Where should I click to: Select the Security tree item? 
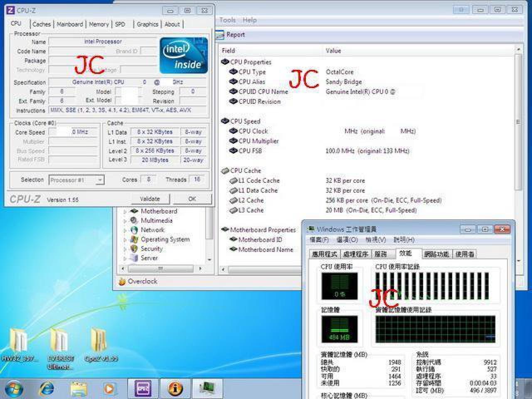point(152,249)
